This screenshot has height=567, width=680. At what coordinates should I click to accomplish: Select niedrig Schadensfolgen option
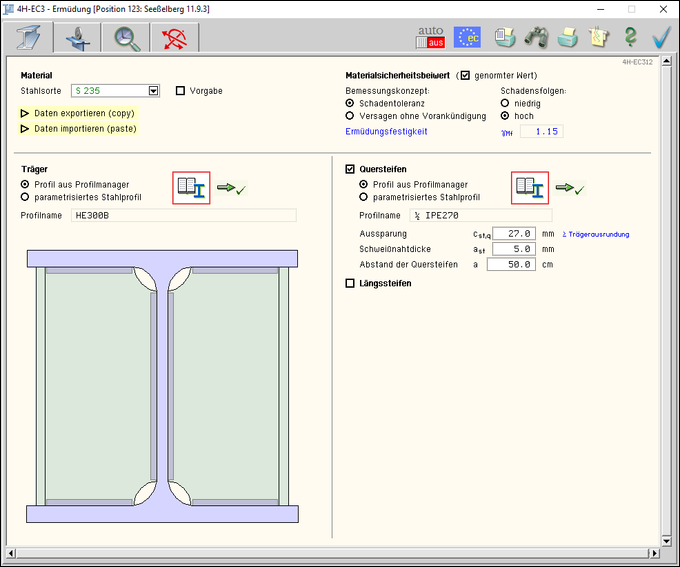pos(505,103)
